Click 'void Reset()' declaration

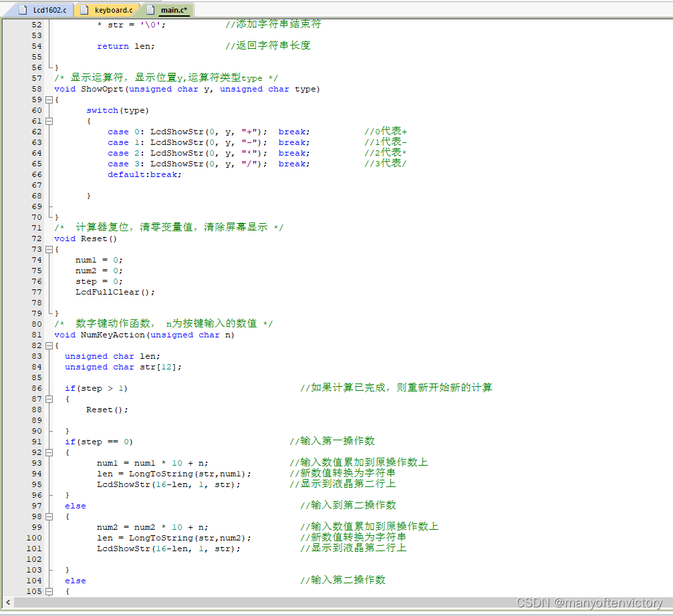[86, 239]
